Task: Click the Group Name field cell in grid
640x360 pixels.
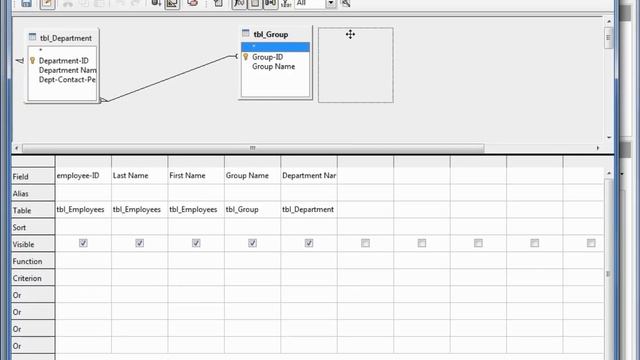Action: 252,176
